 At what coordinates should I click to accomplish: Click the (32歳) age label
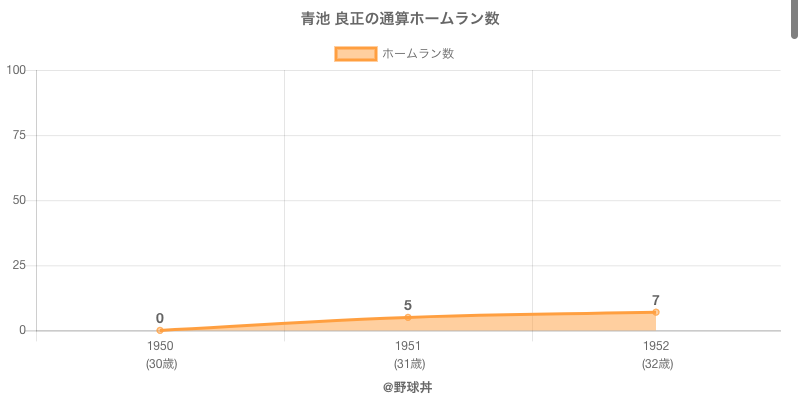coord(656,364)
